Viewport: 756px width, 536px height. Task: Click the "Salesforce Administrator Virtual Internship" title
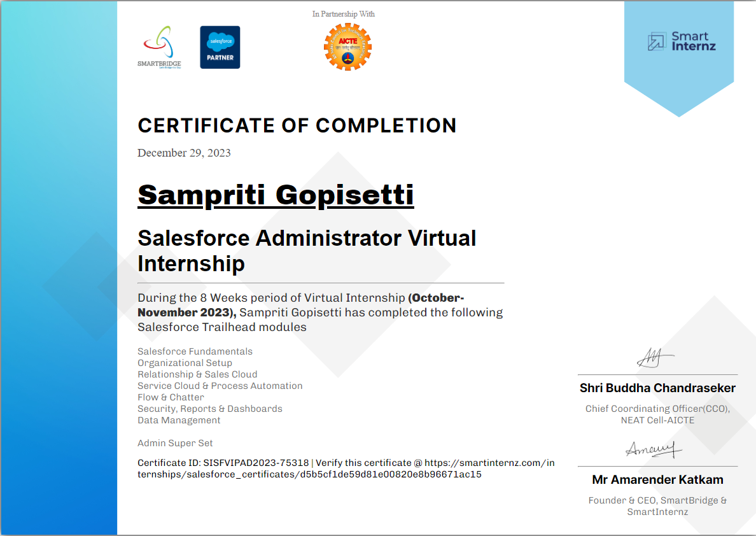(307, 251)
